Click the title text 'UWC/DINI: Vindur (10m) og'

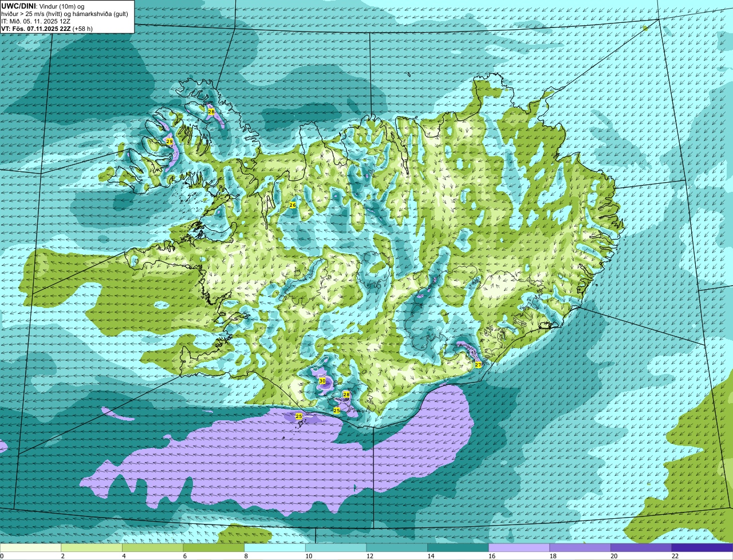tap(43, 6)
